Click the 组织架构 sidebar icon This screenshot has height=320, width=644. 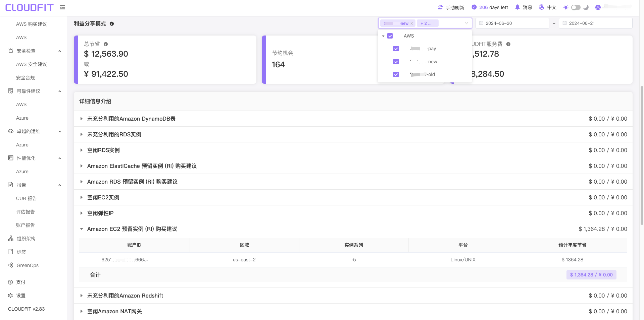click(11, 239)
